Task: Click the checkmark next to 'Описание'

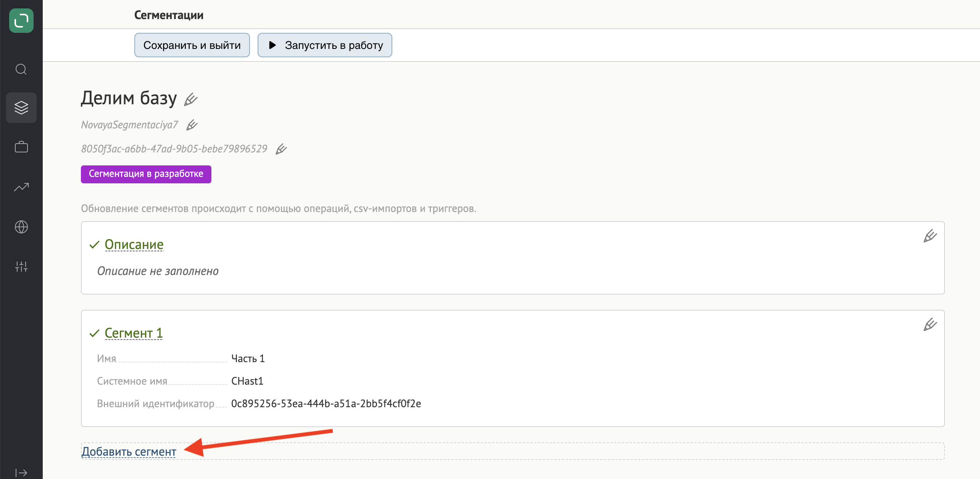Action: (94, 245)
